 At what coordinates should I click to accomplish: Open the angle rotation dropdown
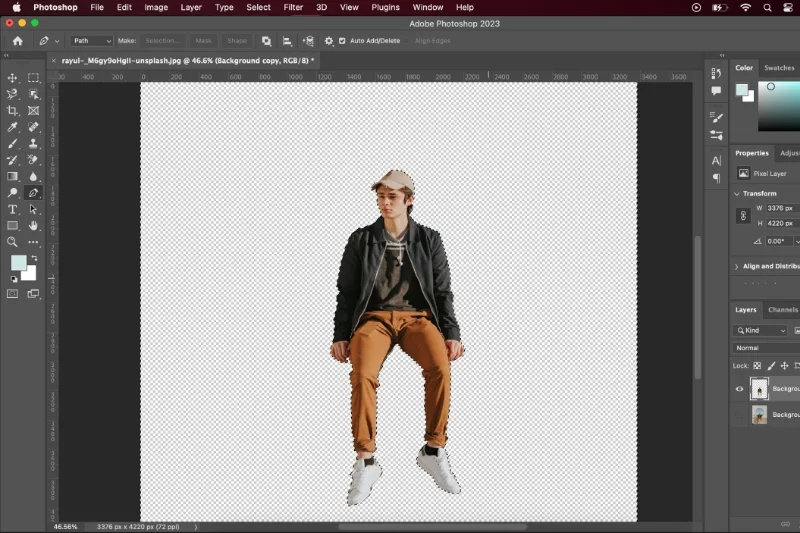coord(797,241)
